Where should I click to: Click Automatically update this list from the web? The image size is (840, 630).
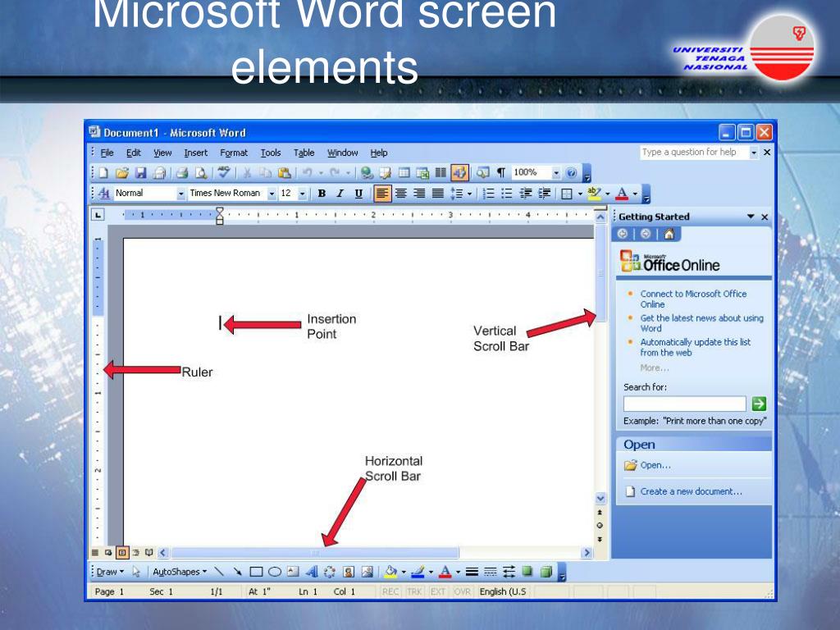point(696,347)
